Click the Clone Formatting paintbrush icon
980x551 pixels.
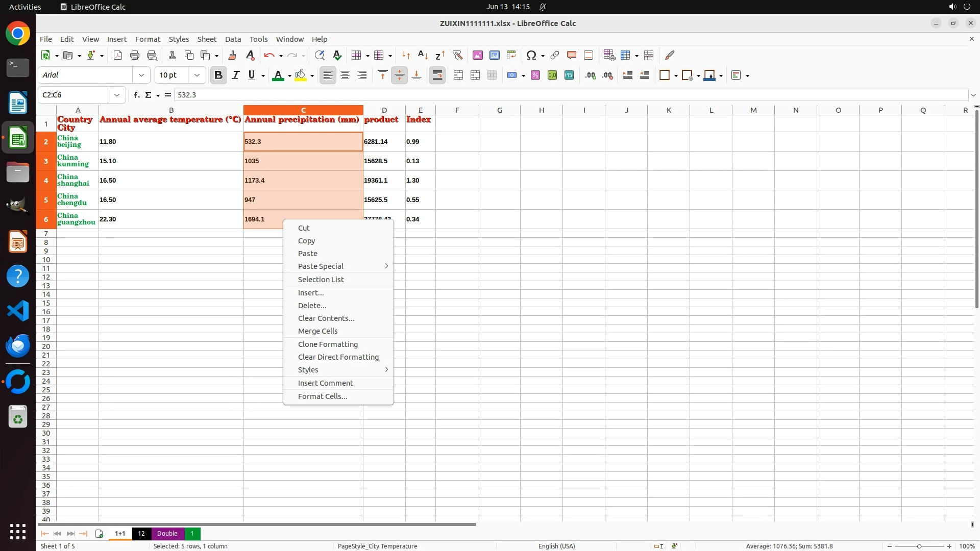point(232,55)
